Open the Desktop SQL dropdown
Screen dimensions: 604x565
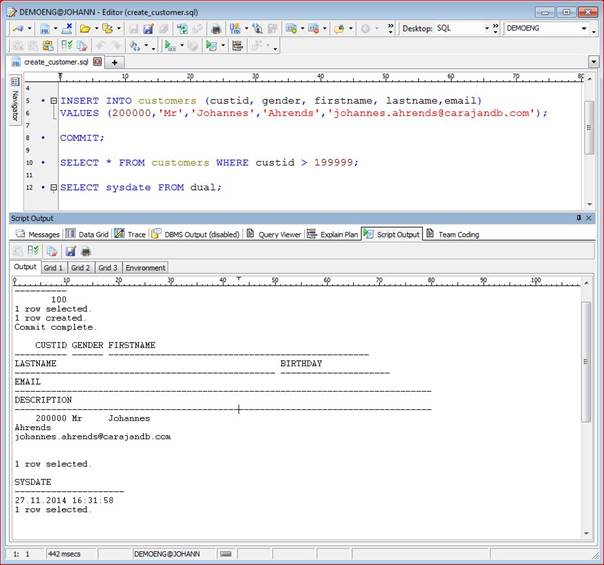point(486,29)
